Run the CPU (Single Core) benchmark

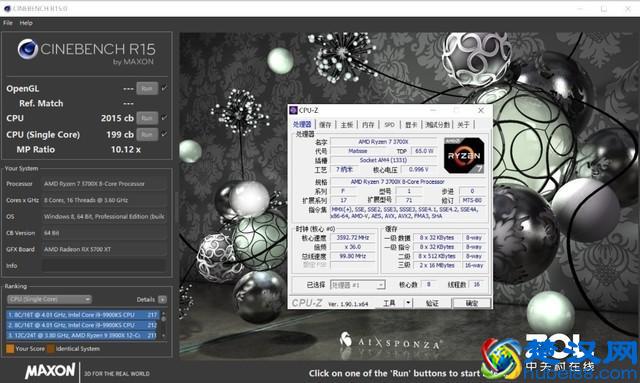(x=147, y=134)
